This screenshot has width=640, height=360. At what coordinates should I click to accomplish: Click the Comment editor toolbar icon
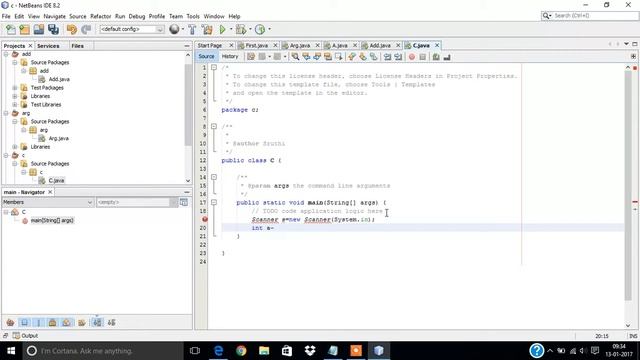pyautogui.click(x=436, y=57)
